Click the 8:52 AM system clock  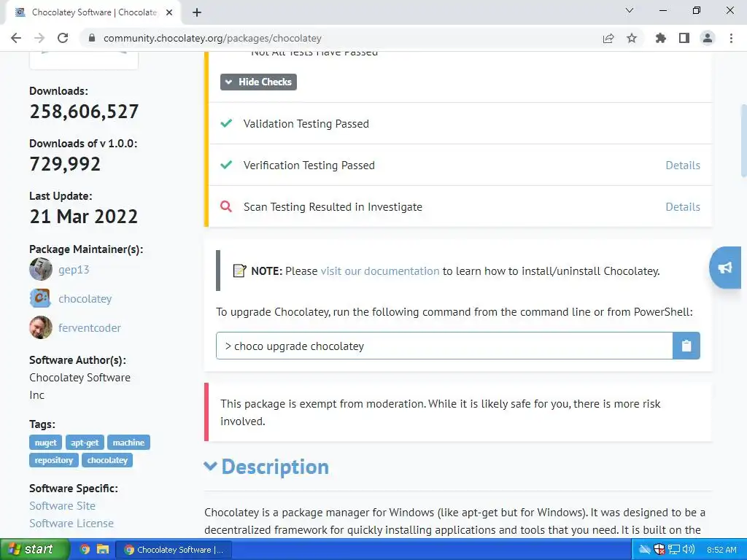(721, 550)
